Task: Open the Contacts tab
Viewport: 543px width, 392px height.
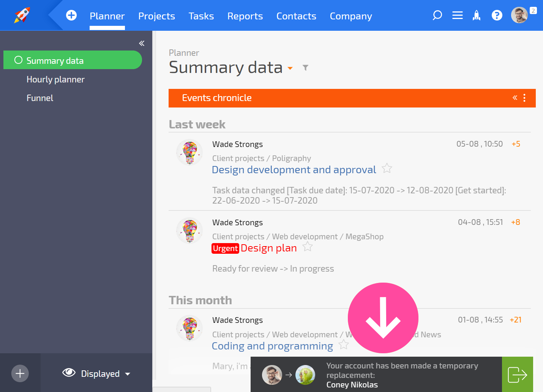Action: tap(296, 16)
